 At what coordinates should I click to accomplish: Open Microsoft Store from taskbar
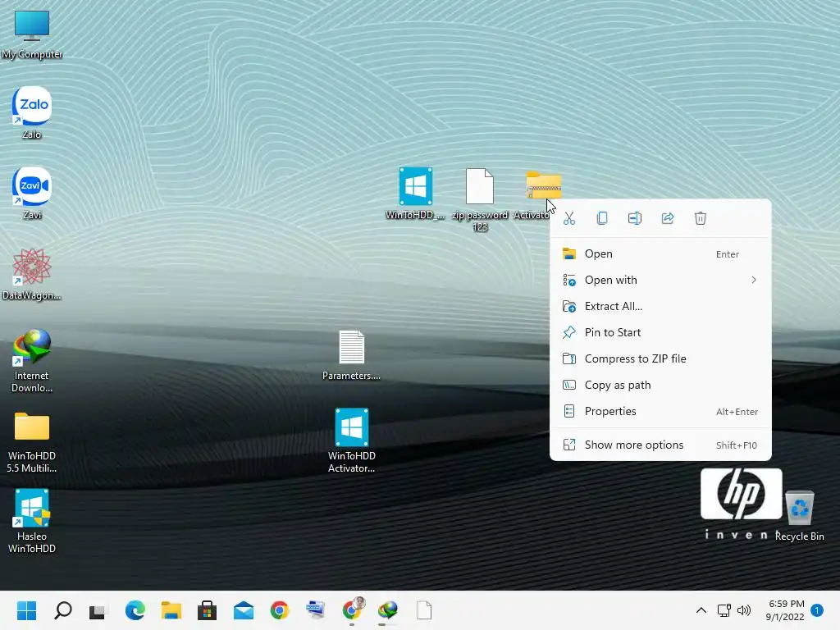pyautogui.click(x=207, y=610)
